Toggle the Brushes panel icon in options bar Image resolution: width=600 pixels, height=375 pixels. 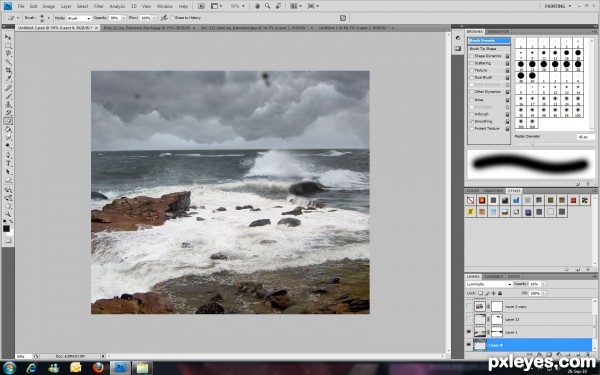[x=343, y=18]
